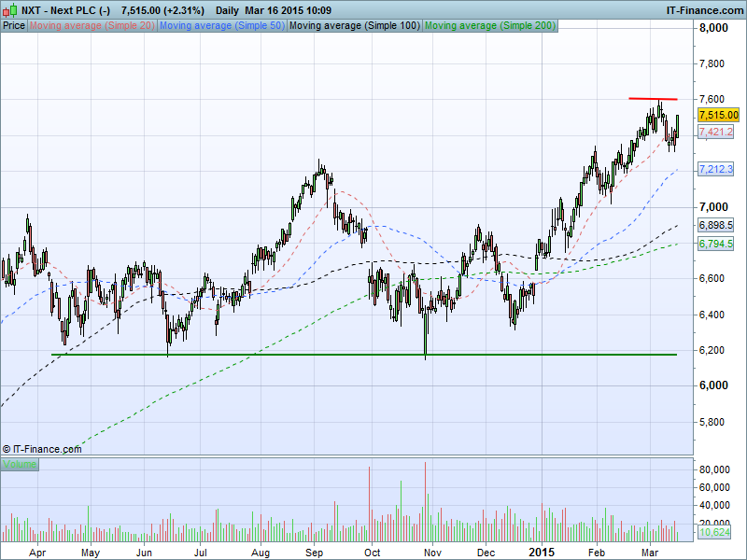
Task: Open the Moving average (Simple 50) label
Action: point(220,26)
